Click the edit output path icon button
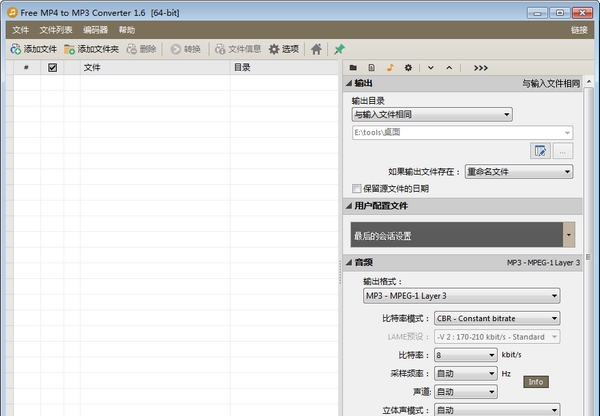 [x=540, y=151]
